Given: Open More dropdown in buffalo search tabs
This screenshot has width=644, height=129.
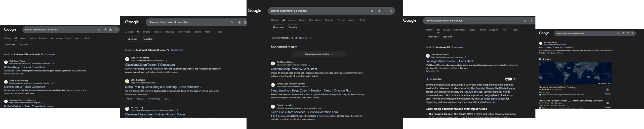Looking at the screenshot, I should click(78, 38).
